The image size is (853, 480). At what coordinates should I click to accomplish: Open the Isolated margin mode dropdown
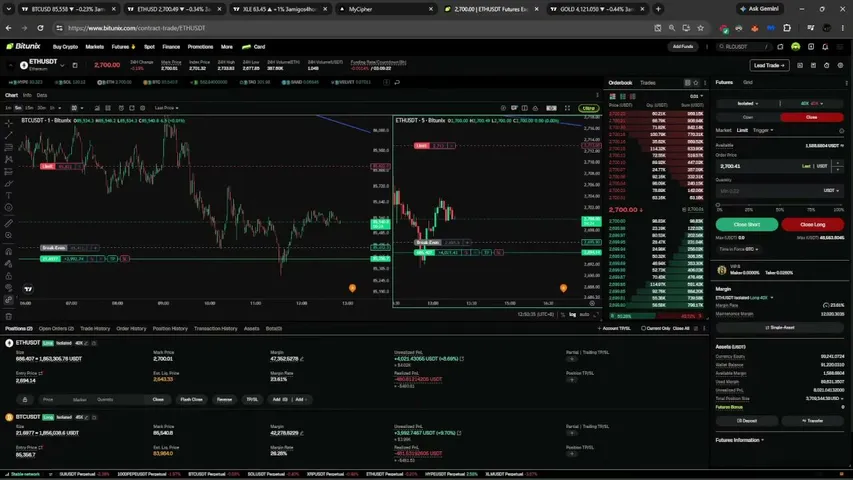[x=748, y=103]
